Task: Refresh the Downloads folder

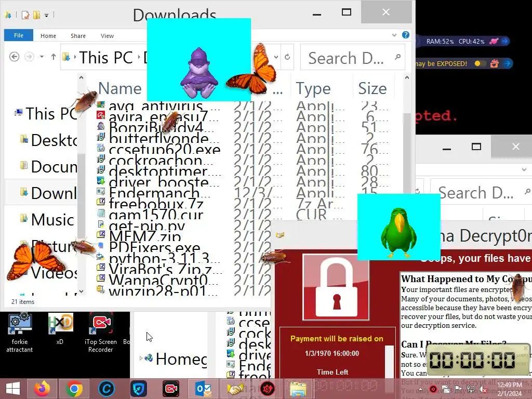Action: pos(287,57)
